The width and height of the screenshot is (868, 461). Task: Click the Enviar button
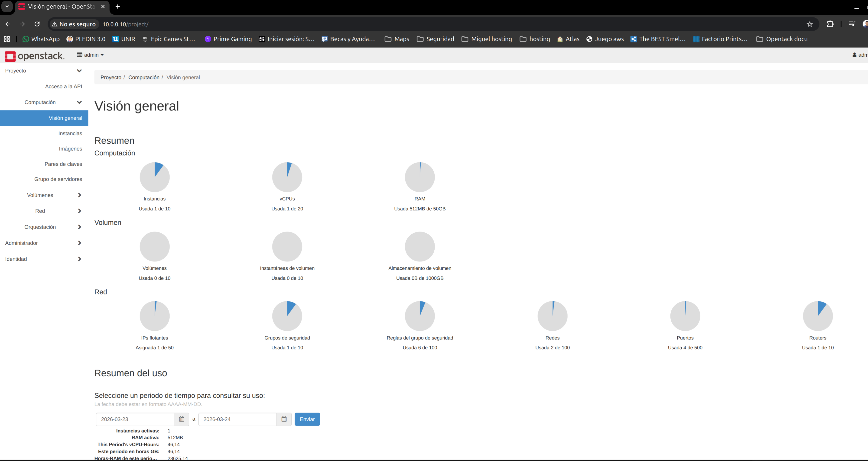pos(307,419)
